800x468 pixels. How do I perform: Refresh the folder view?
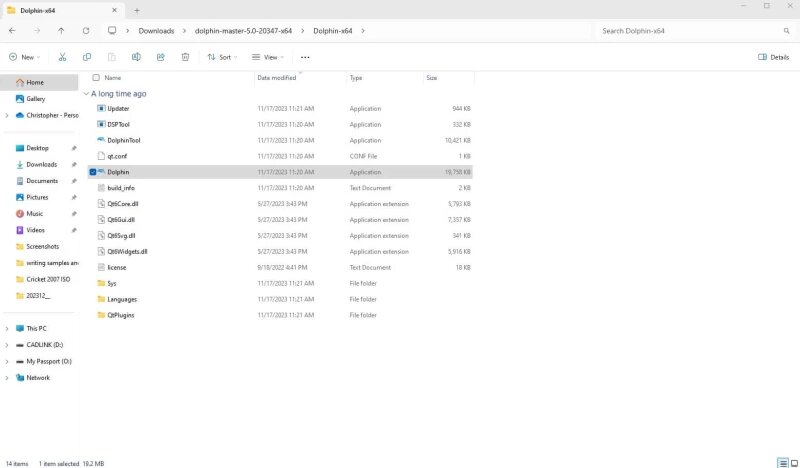pyautogui.click(x=86, y=31)
